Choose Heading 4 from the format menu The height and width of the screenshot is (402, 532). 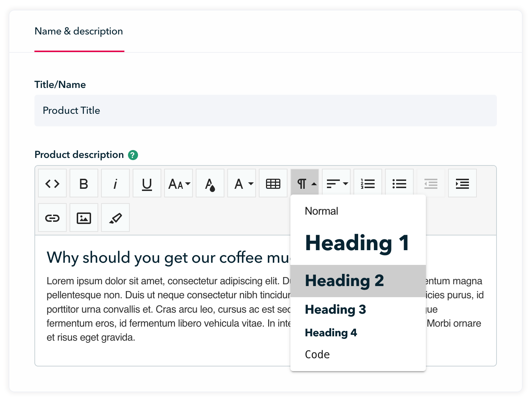pyautogui.click(x=358, y=333)
